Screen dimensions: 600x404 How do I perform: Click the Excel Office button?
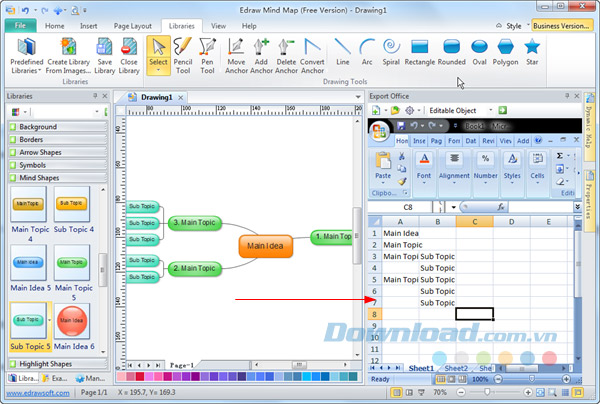tap(379, 131)
